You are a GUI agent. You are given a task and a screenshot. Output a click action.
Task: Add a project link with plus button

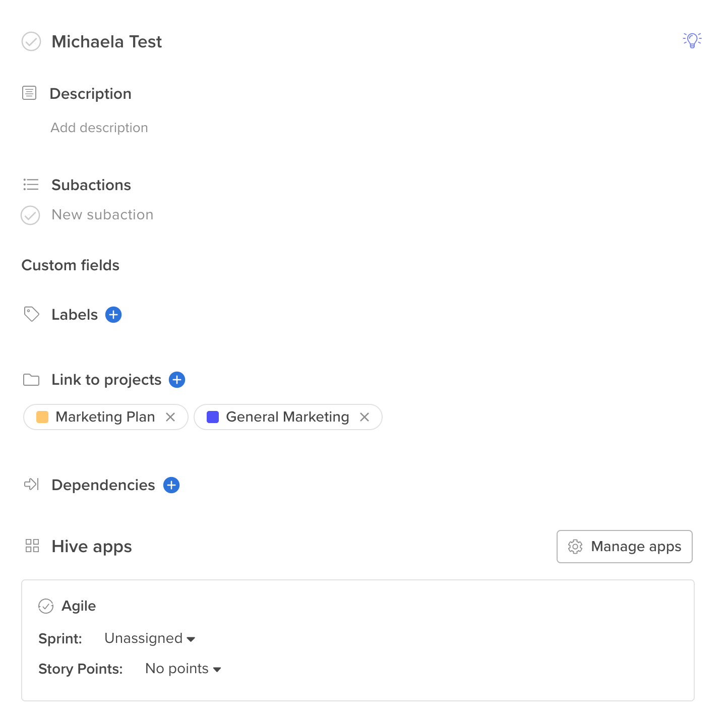click(x=177, y=380)
